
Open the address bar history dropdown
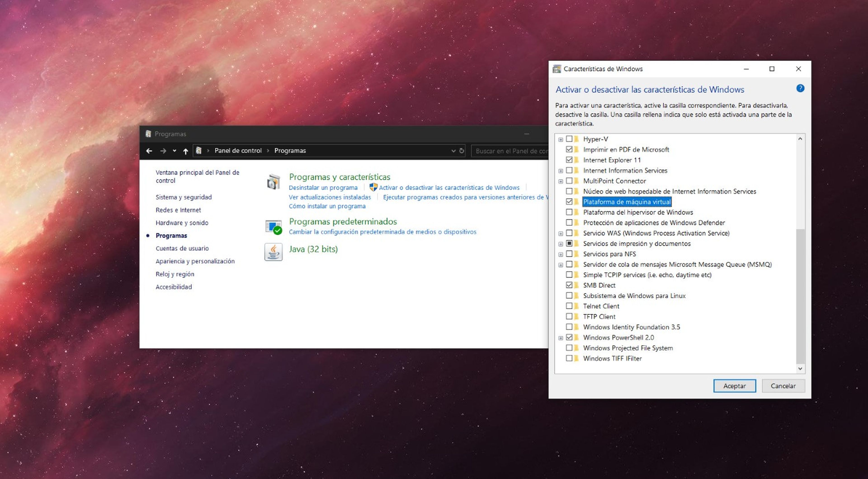tap(453, 151)
